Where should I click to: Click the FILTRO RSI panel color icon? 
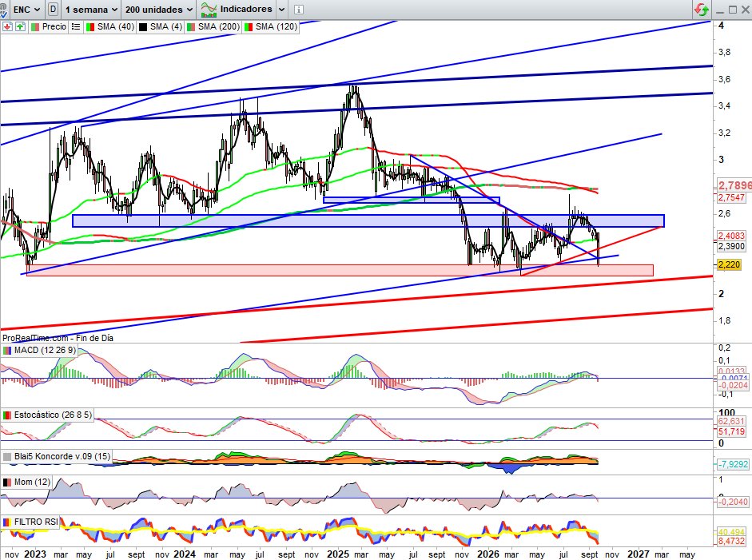7,522
